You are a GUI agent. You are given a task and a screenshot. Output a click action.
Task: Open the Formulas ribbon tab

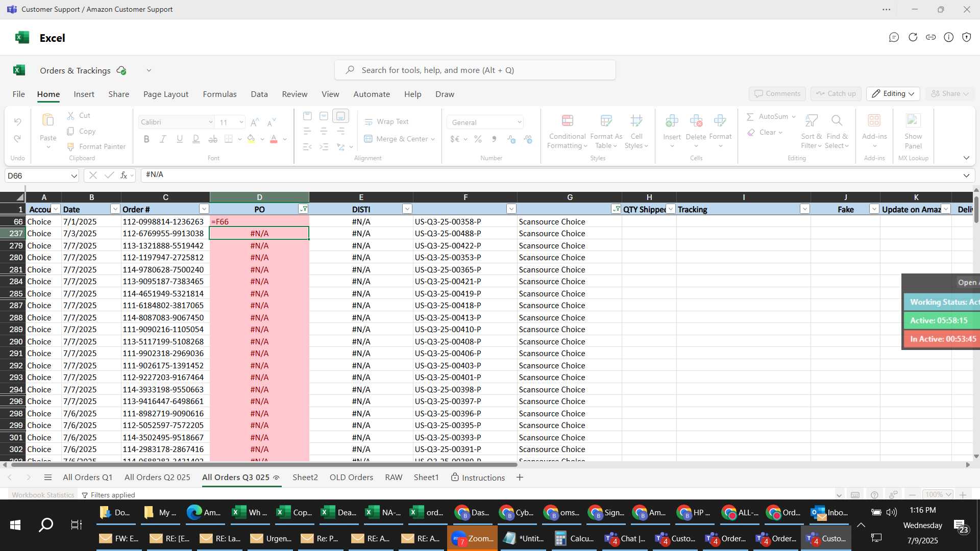pos(219,94)
